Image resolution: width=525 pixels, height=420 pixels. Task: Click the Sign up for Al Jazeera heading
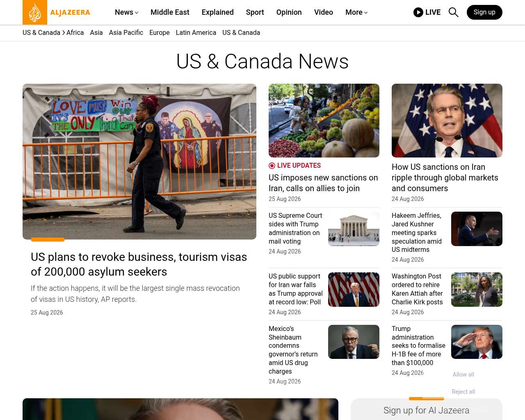pos(426,411)
